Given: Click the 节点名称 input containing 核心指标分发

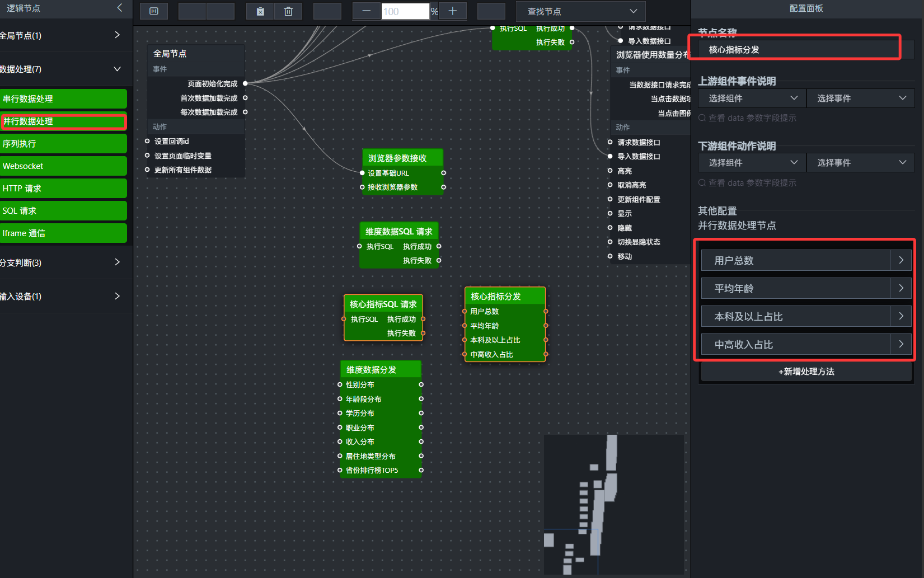Looking at the screenshot, I should click(806, 50).
